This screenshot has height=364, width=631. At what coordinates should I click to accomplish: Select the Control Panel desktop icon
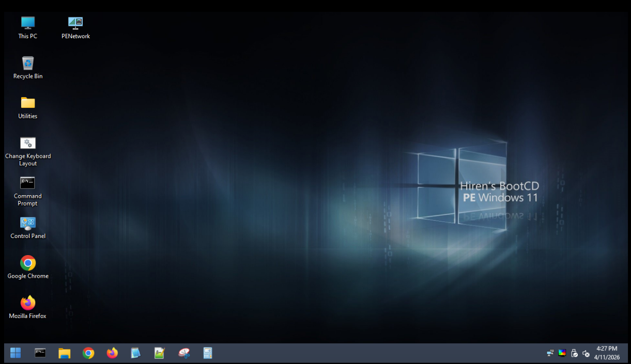point(28,228)
